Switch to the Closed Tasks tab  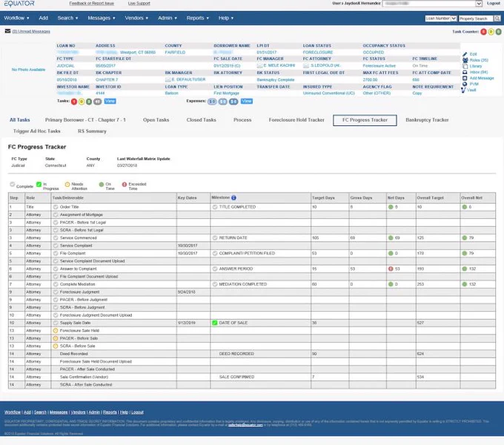[201, 120]
